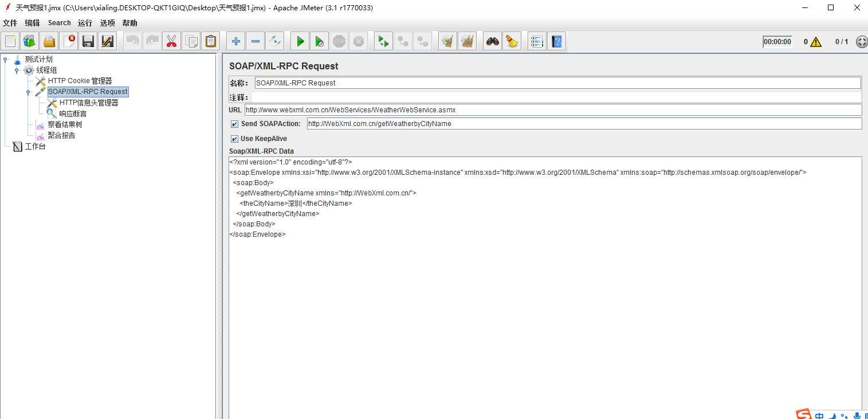Viewport: 868px width, 419px height.
Task: Clear results with single broom icon
Action: [x=448, y=41]
